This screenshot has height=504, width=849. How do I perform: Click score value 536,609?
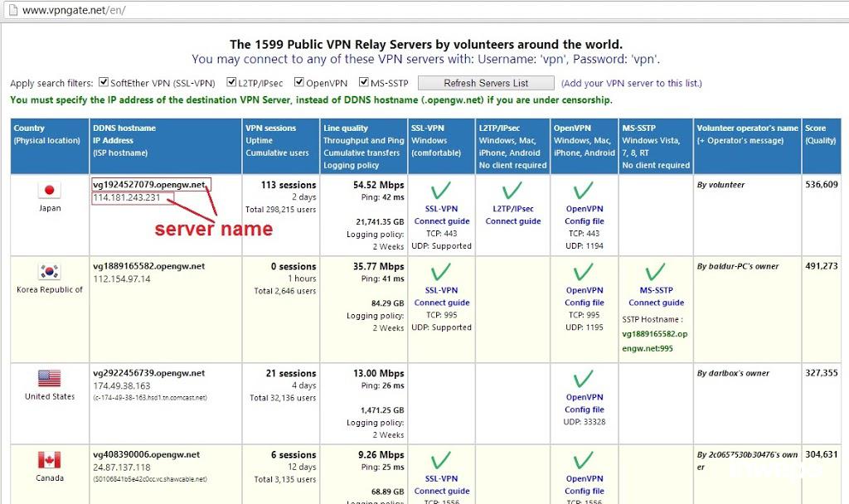[x=822, y=185]
